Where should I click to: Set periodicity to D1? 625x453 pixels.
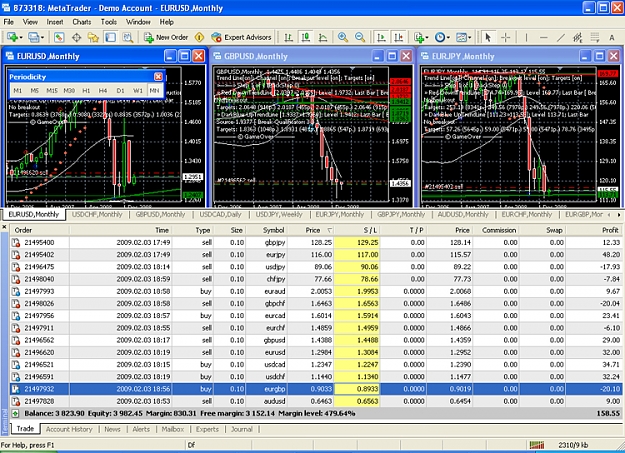pos(120,91)
